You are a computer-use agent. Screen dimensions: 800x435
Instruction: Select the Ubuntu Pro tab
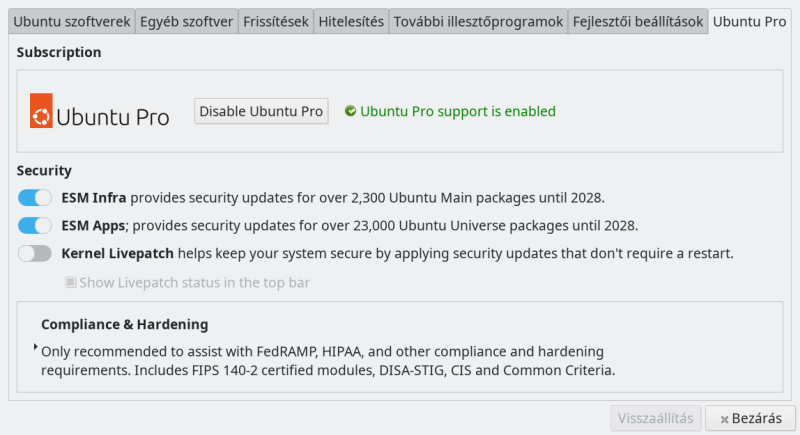[x=749, y=21]
